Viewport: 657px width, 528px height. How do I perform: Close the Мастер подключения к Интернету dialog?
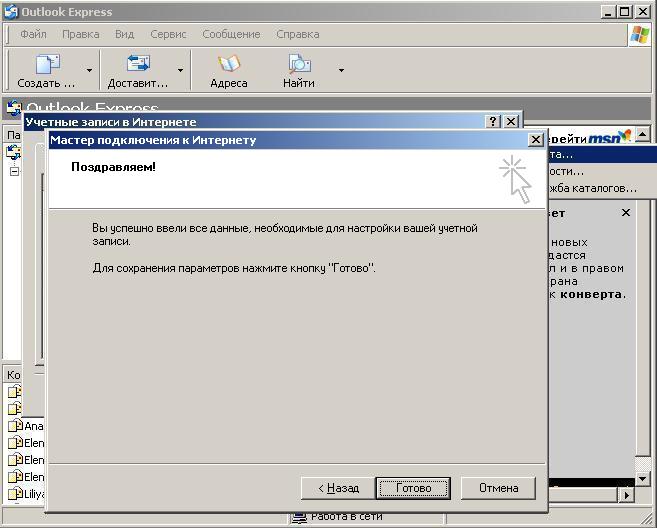coord(535,140)
